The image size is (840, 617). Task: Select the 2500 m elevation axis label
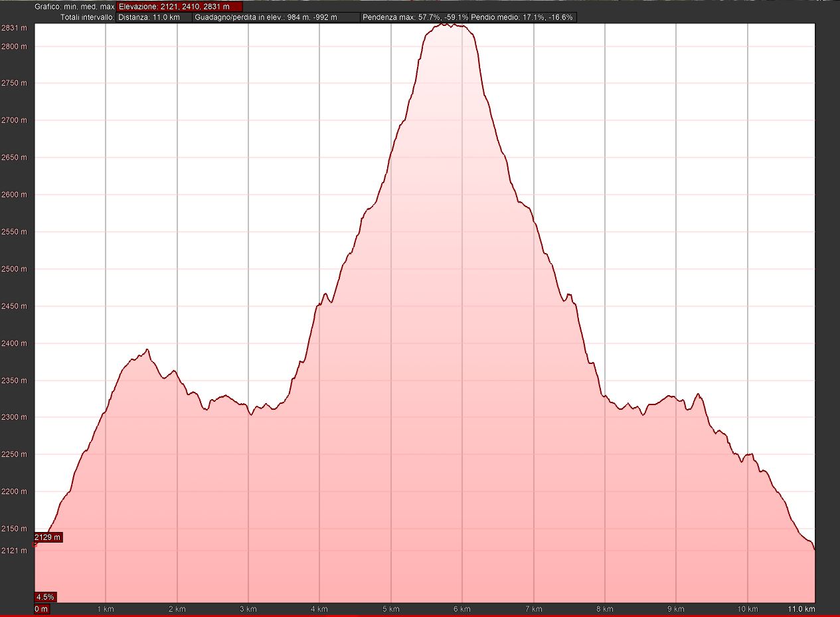[x=14, y=269]
